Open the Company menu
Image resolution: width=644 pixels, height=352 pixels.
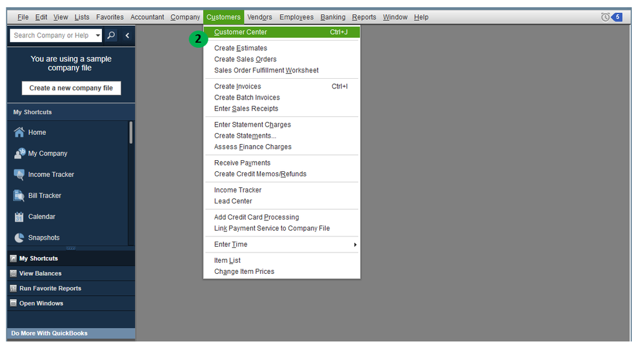185,17
